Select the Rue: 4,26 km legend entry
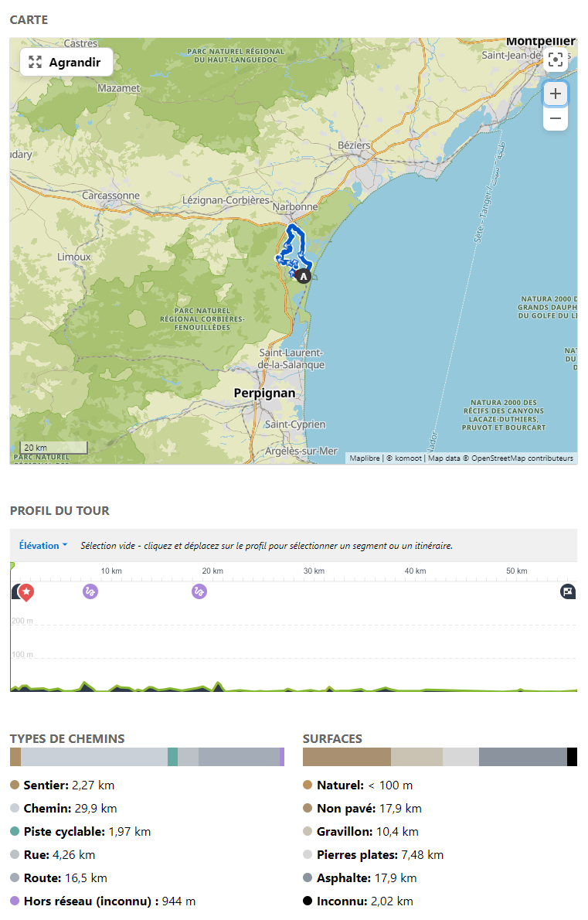588x920 pixels. pos(53,855)
